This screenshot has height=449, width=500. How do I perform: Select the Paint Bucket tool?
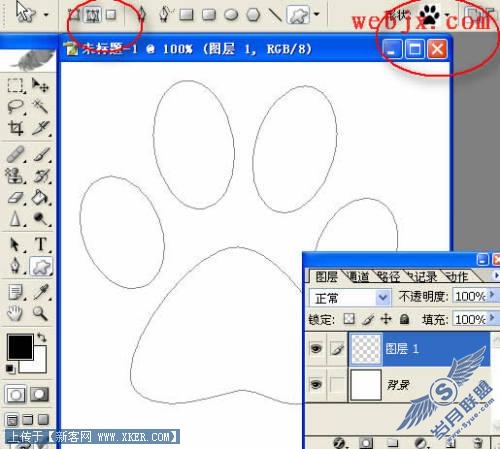tap(41, 198)
